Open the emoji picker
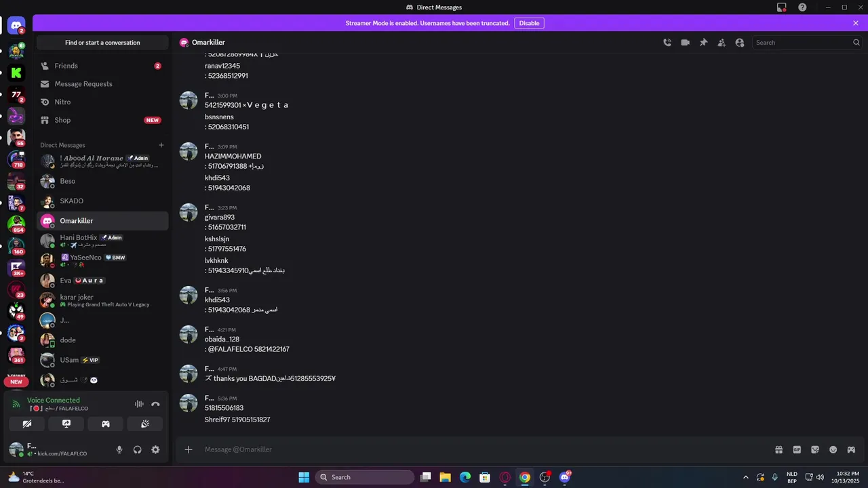 [833, 449]
